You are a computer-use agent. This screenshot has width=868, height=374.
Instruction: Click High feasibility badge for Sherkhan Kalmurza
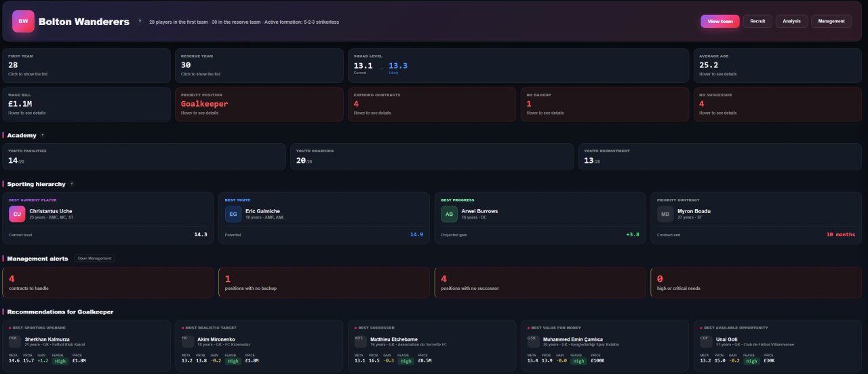pyautogui.click(x=60, y=361)
